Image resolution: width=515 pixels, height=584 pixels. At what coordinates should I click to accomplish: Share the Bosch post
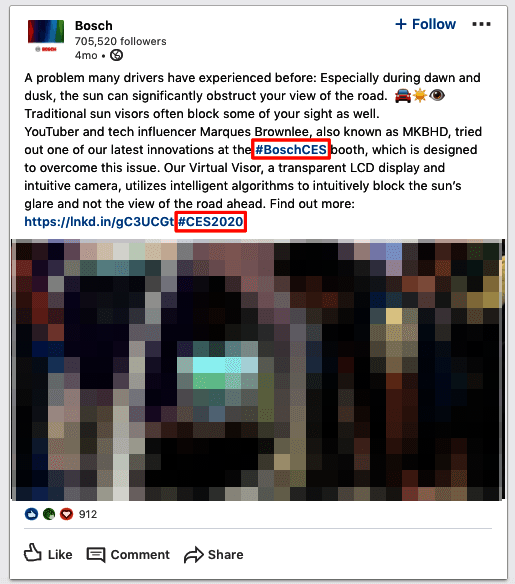(214, 555)
